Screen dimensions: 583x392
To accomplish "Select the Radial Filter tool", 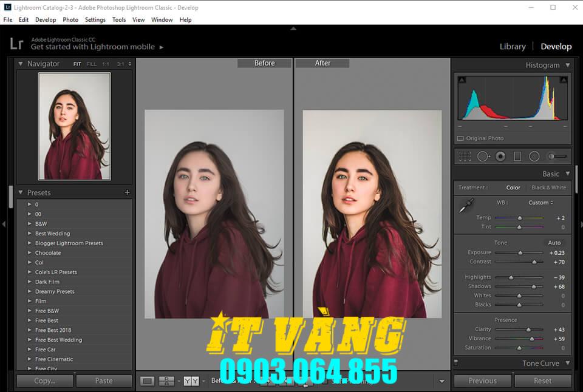I will [533, 156].
